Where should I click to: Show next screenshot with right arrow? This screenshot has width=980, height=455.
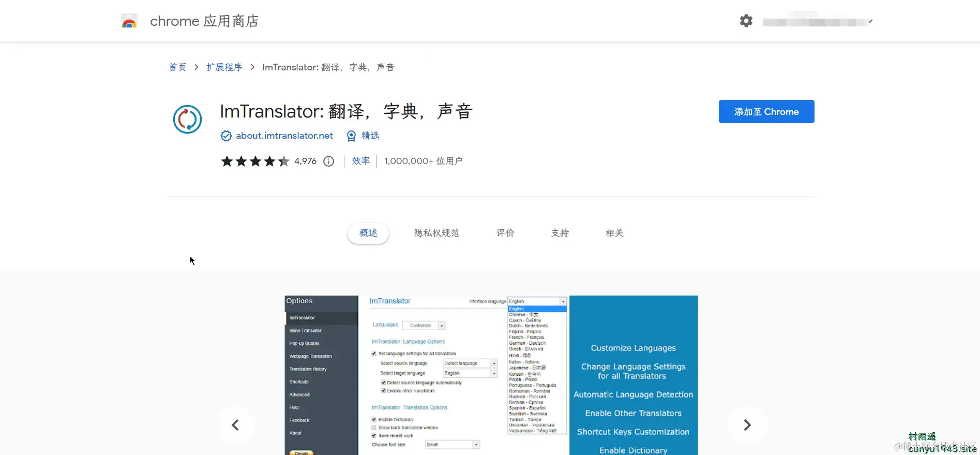(x=747, y=425)
